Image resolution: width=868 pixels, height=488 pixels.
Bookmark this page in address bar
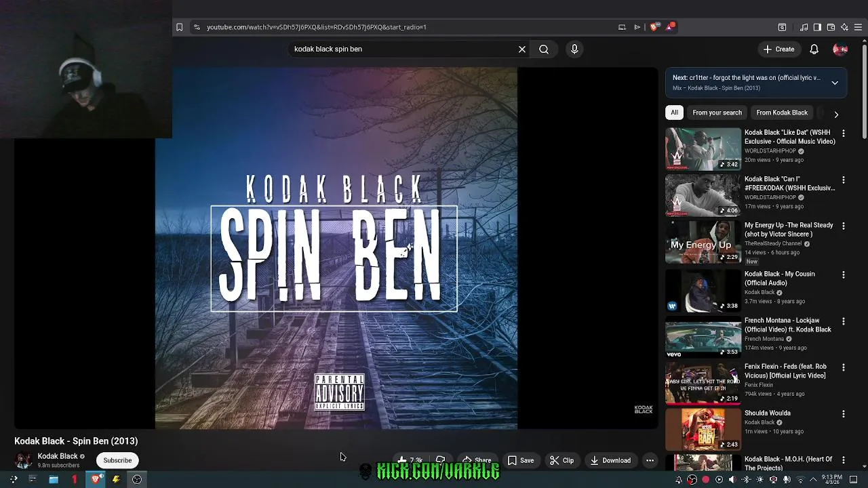tap(179, 27)
